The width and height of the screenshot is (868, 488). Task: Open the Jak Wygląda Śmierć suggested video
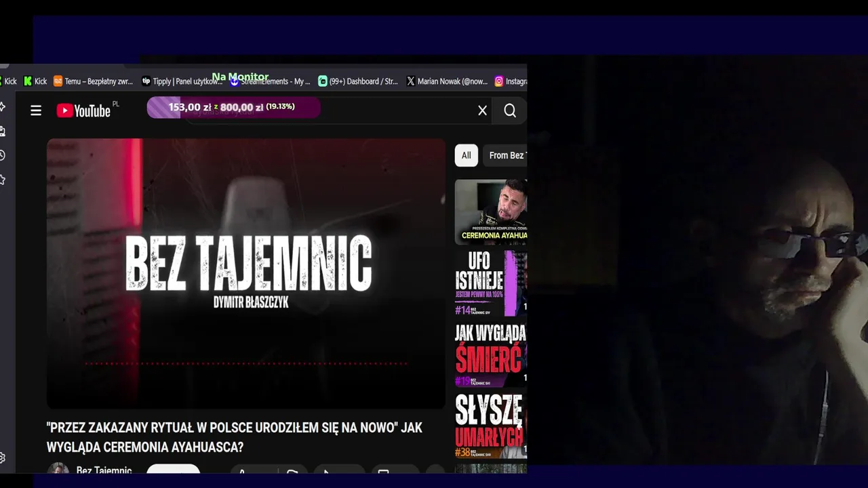491,354
